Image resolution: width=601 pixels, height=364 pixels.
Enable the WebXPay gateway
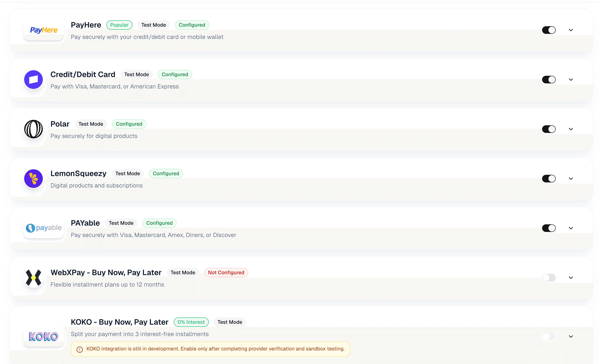pyautogui.click(x=549, y=278)
